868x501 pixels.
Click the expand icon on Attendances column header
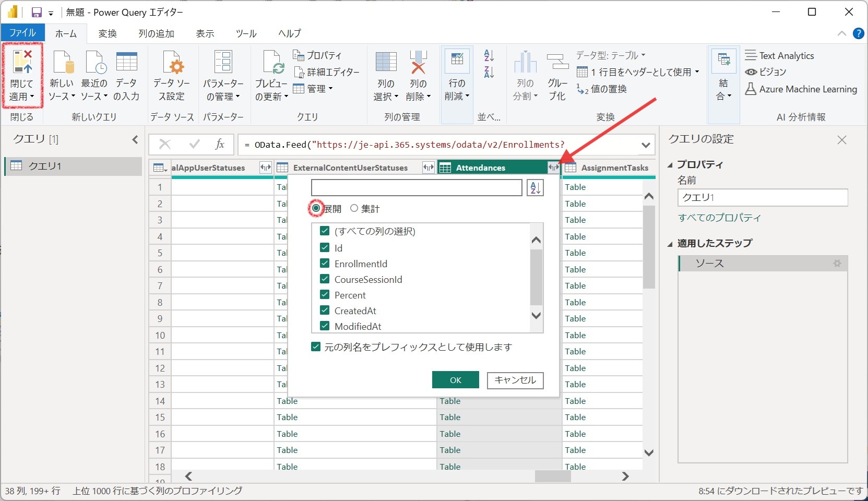tap(553, 168)
